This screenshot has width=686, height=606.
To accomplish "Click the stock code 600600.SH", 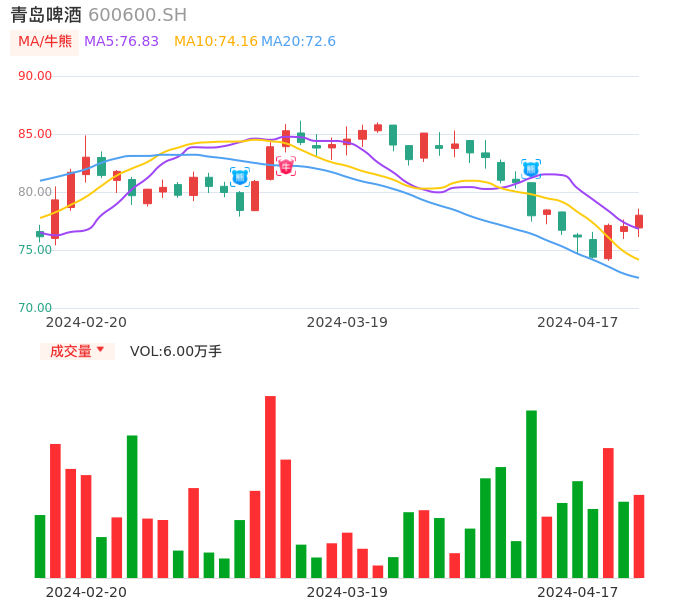I will [x=137, y=15].
